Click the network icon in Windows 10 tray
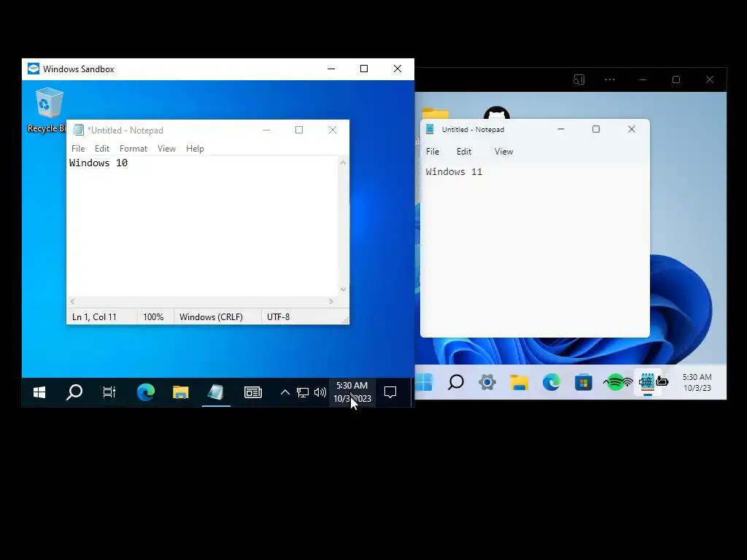 click(x=303, y=392)
